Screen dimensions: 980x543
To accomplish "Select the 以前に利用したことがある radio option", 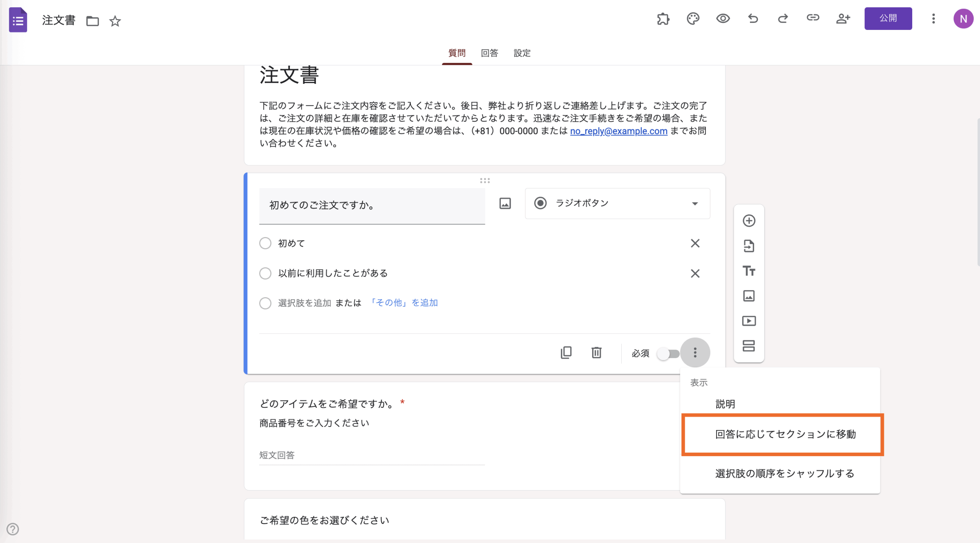I will [265, 273].
